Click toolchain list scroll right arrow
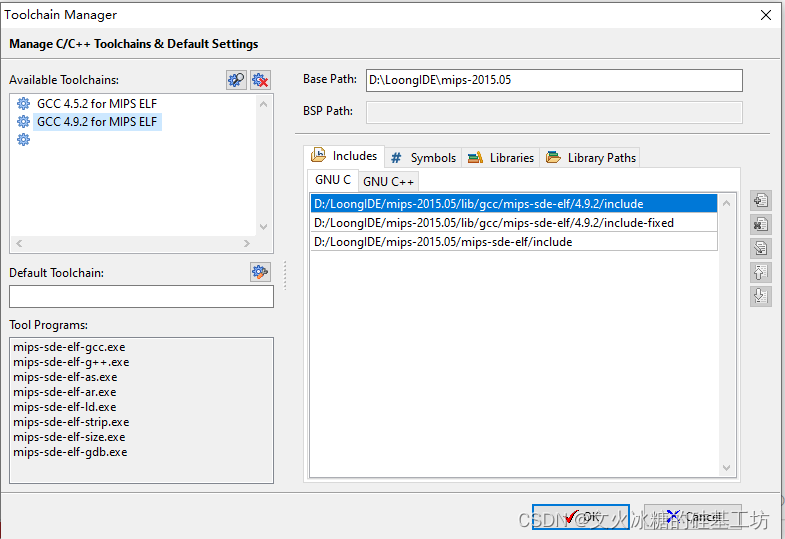Screen dimensions: 785x539 (246, 243)
